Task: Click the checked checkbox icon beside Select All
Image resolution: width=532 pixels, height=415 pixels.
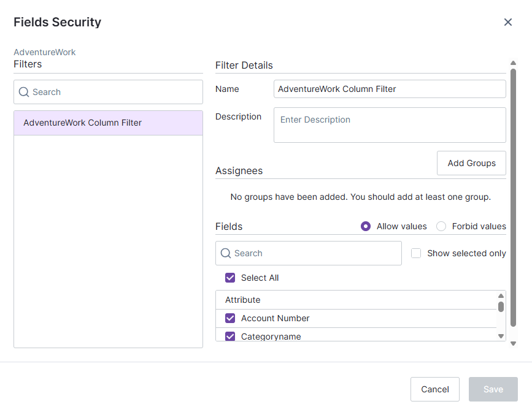Action: [230, 278]
